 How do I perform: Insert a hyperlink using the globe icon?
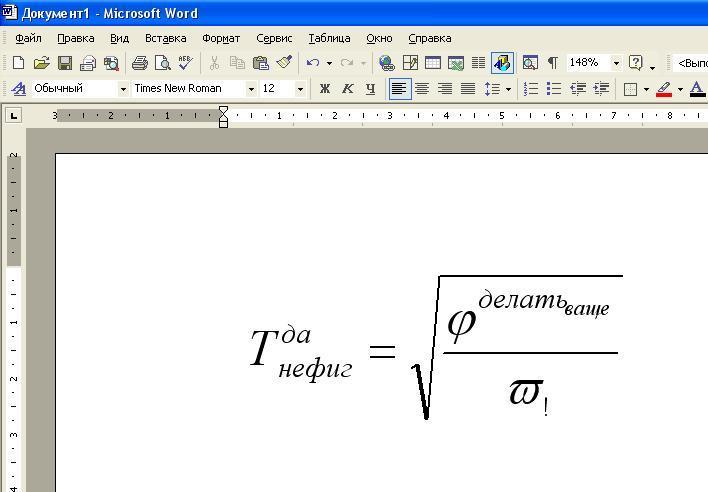coord(386,63)
